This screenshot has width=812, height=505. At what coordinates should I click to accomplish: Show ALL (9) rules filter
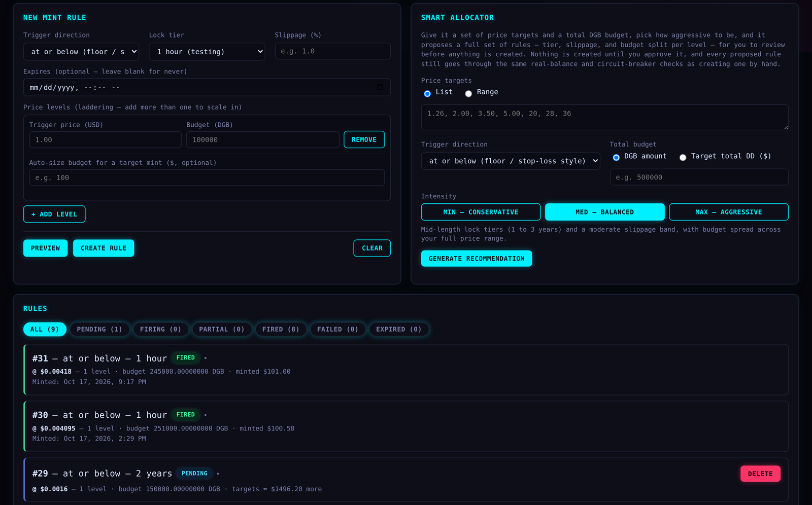click(x=45, y=329)
